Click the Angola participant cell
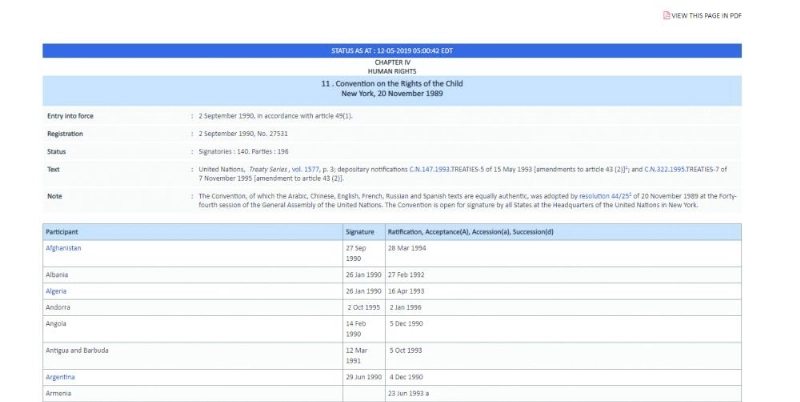This screenshot has width=800, height=402. coord(193,329)
